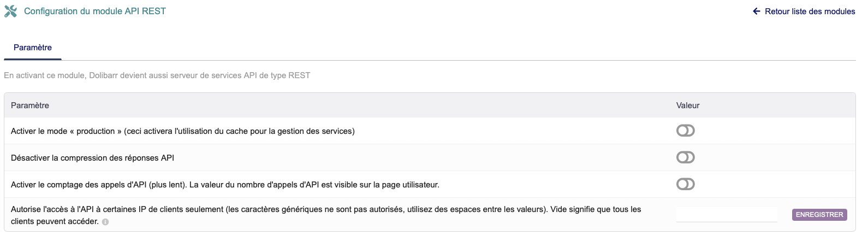The height and width of the screenshot is (235, 868).
Task: Click the 'Désactiver la compression des réponses API' label
Action: click(x=92, y=158)
